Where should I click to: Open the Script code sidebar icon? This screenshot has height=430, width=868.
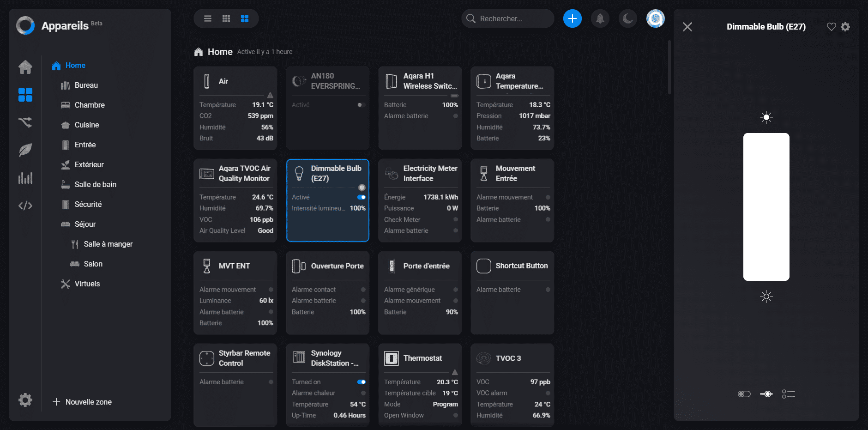click(x=25, y=206)
